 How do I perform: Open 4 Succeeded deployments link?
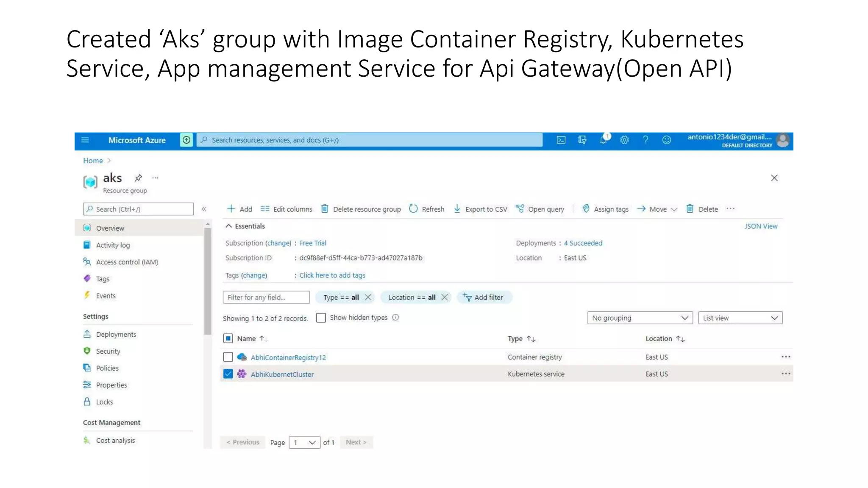tap(583, 243)
